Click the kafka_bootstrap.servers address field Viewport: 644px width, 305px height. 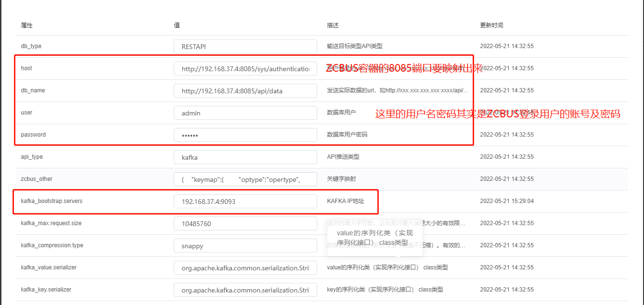[245, 202]
